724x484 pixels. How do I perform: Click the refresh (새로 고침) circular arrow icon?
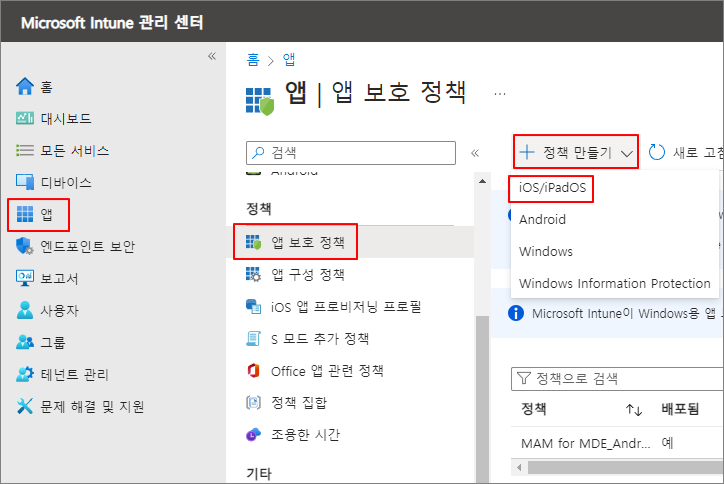pyautogui.click(x=657, y=151)
